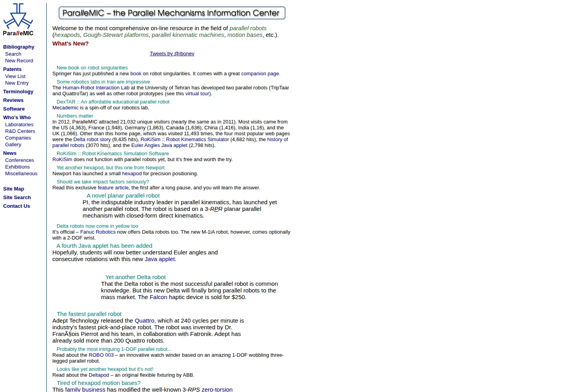Open the Human-Robot Interaction Lab link
The image size is (565, 392).
tap(96, 88)
